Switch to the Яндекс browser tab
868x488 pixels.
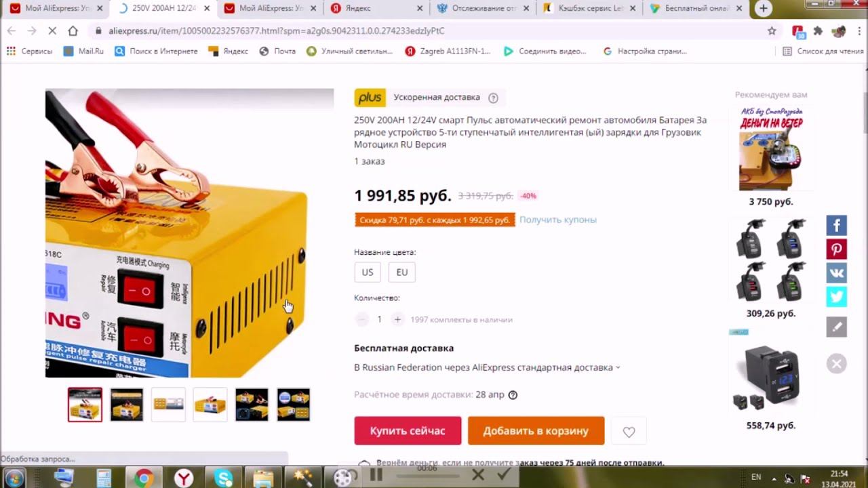tap(374, 9)
